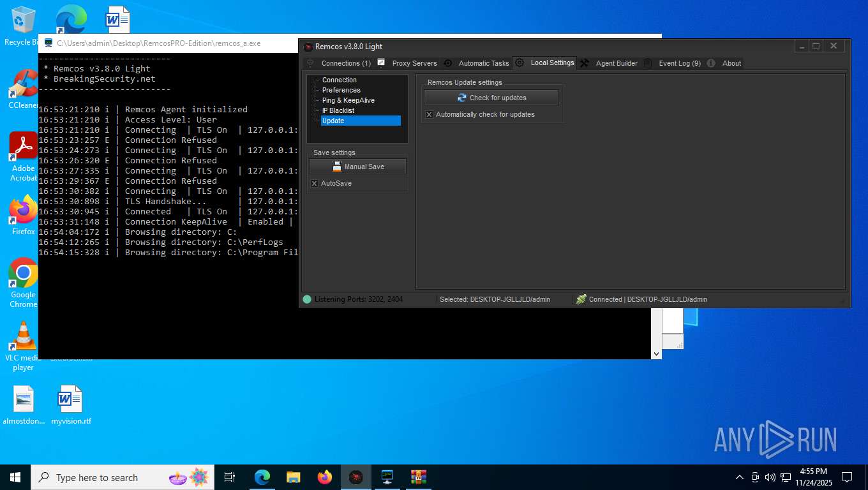Viewport: 868px width, 490px height.
Task: Open the Automatic Tasks tab
Action: click(484, 63)
